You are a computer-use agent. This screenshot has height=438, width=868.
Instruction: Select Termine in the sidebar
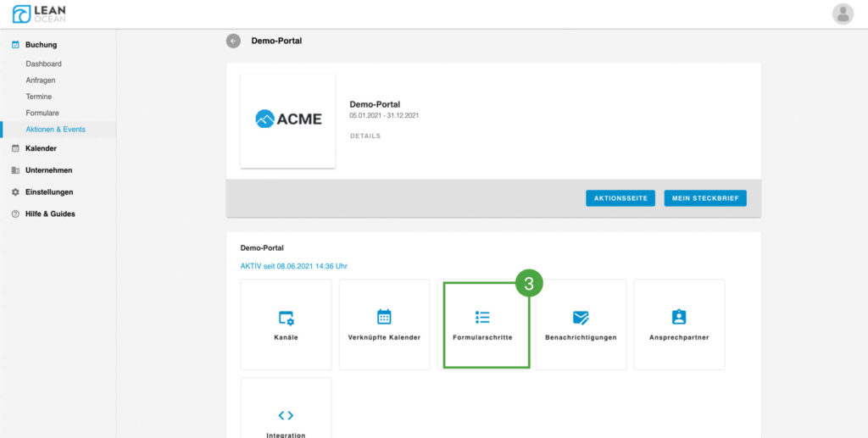coord(38,97)
